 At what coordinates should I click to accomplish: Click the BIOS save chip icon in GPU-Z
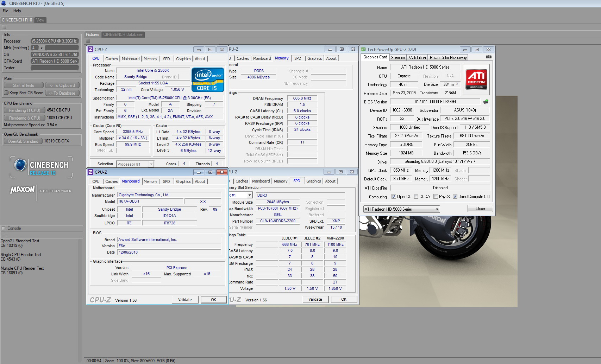pyautogui.click(x=486, y=102)
